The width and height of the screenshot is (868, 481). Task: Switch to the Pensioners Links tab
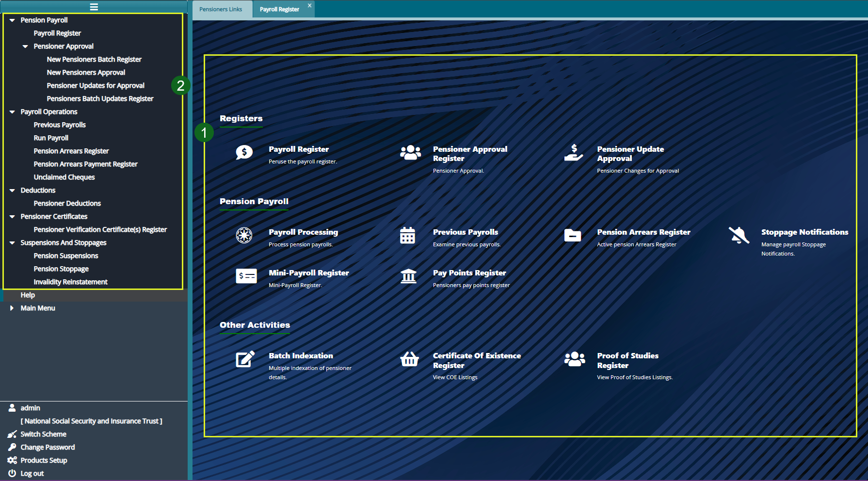tap(221, 9)
